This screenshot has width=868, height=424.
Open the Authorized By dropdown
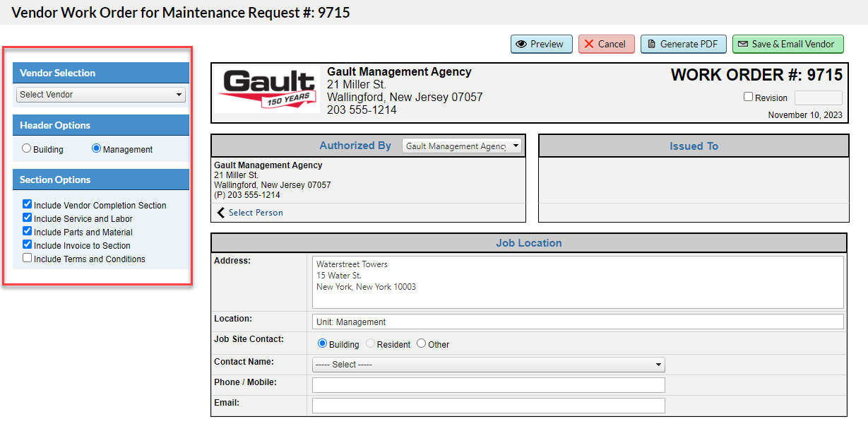[x=462, y=146]
